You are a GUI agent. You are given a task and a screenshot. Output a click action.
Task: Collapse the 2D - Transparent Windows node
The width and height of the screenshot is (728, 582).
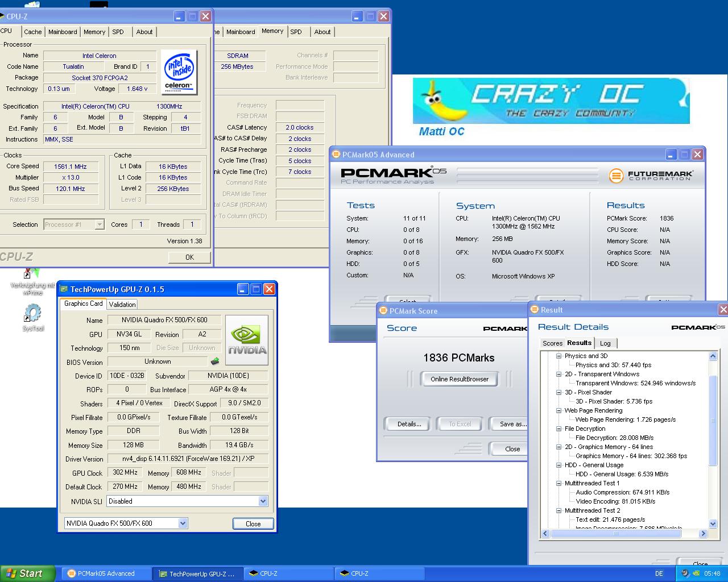tap(559, 374)
